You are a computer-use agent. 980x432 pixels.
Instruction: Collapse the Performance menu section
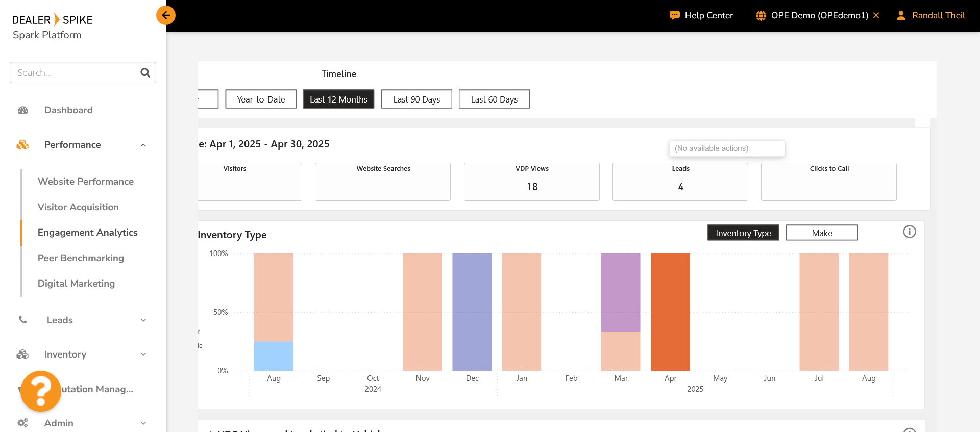coord(143,145)
